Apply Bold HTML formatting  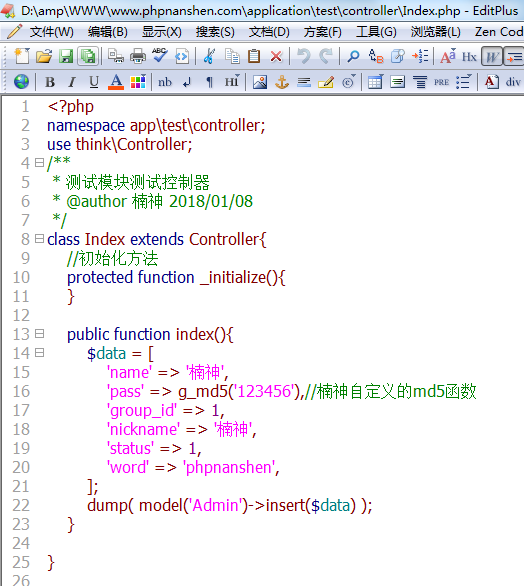50,82
